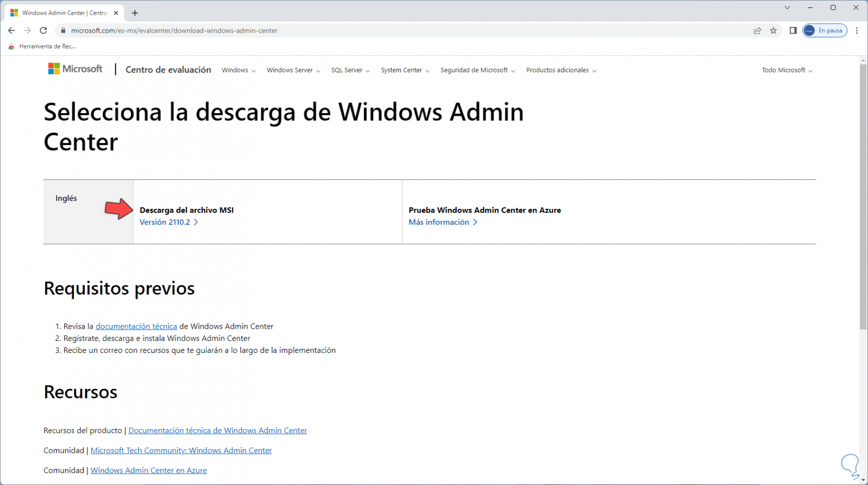The width and height of the screenshot is (868, 485).
Task: Expand the Todo Microsoft menu
Action: pyautogui.click(x=787, y=70)
